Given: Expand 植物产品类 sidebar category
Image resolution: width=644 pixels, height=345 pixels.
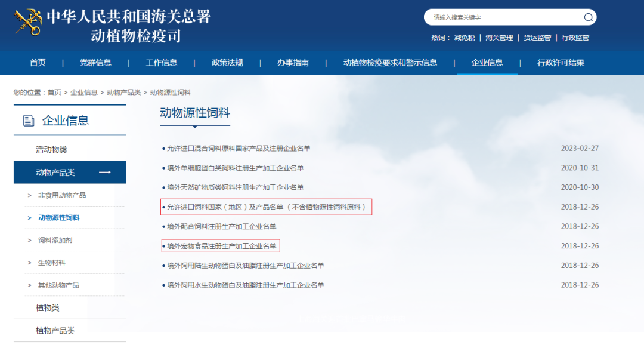Looking at the screenshot, I should point(55,331).
